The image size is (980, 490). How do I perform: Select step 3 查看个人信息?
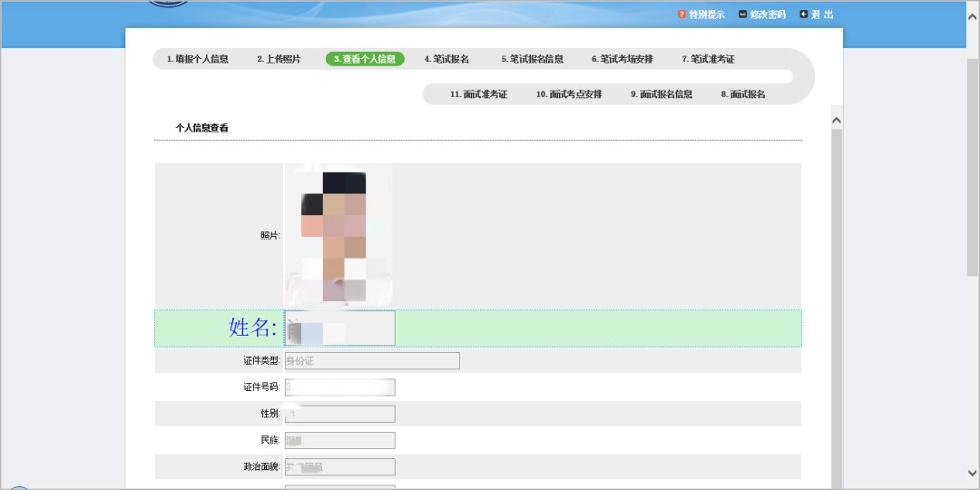coord(365,59)
